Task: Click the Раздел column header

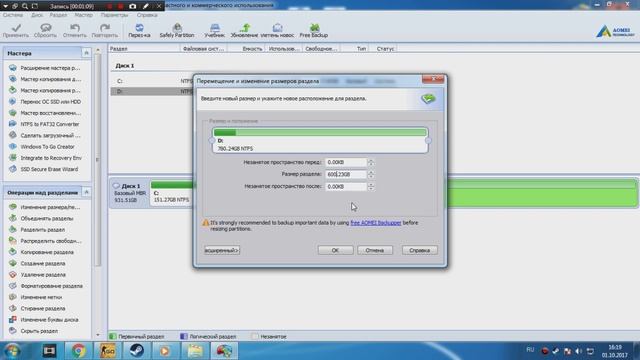Action: [x=144, y=49]
